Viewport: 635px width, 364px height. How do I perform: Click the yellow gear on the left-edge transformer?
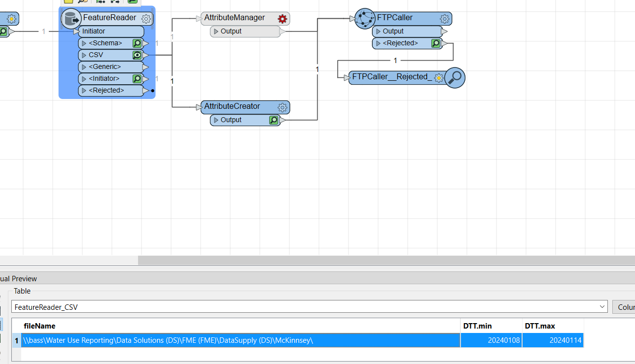click(x=11, y=19)
